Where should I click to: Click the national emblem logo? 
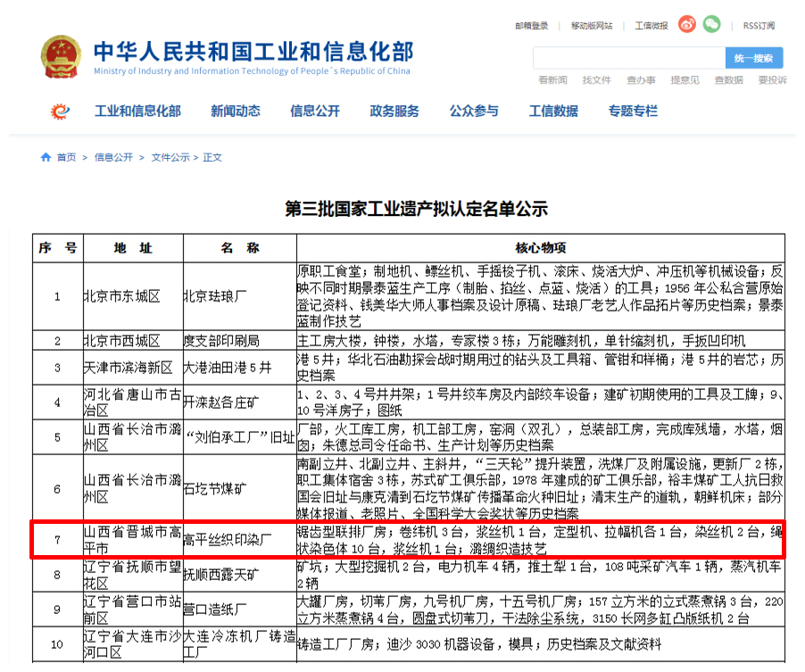tap(61, 57)
